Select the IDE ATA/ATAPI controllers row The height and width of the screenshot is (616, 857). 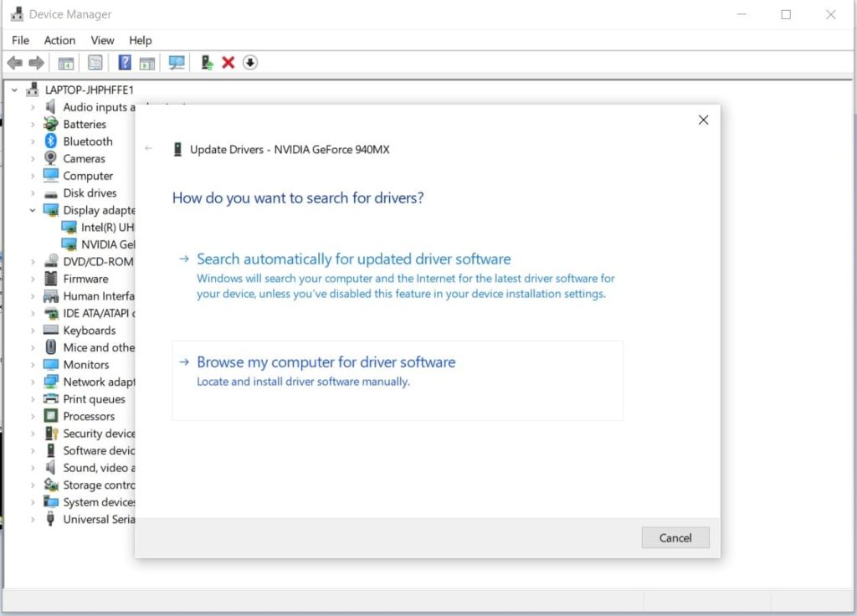click(x=89, y=313)
